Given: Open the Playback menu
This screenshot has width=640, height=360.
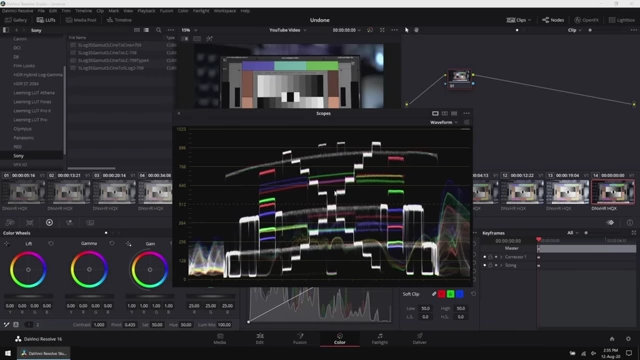Looking at the screenshot, I should pos(146,11).
